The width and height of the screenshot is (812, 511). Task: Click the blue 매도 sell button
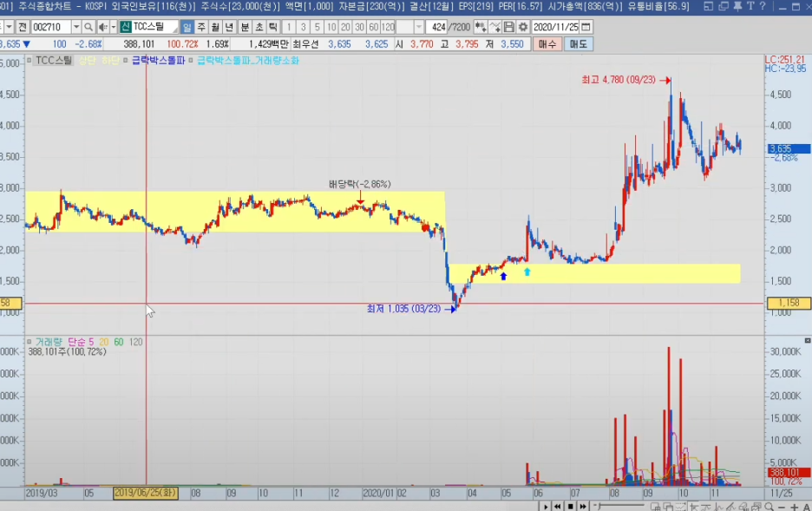point(578,43)
